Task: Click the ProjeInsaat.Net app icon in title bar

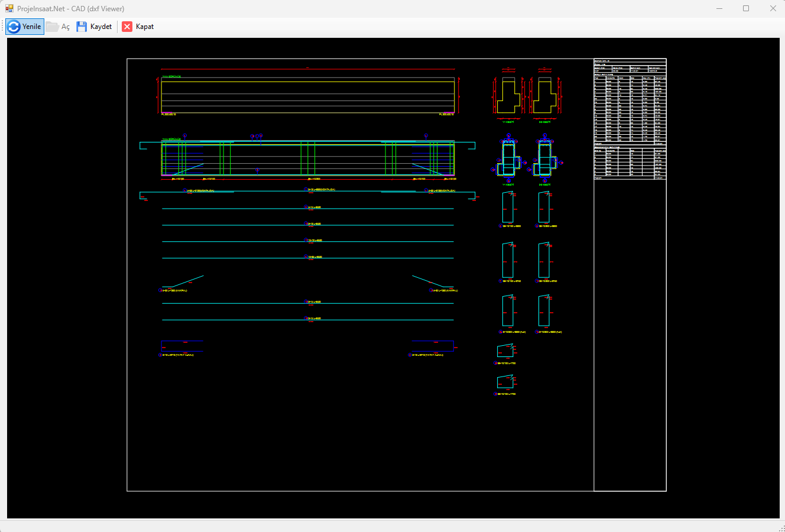Action: (9, 8)
